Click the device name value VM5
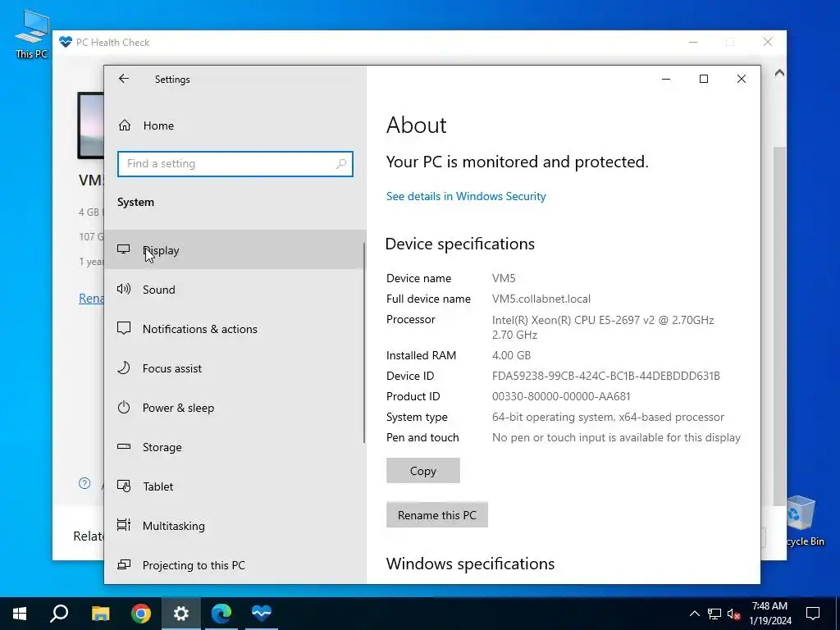This screenshot has width=840, height=630. (504, 278)
